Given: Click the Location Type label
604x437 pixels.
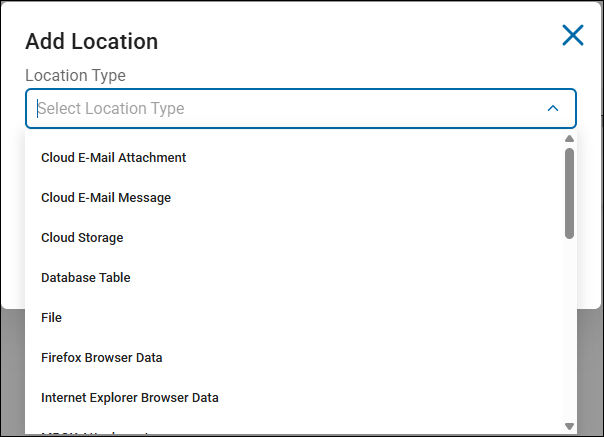Looking at the screenshot, I should (75, 75).
